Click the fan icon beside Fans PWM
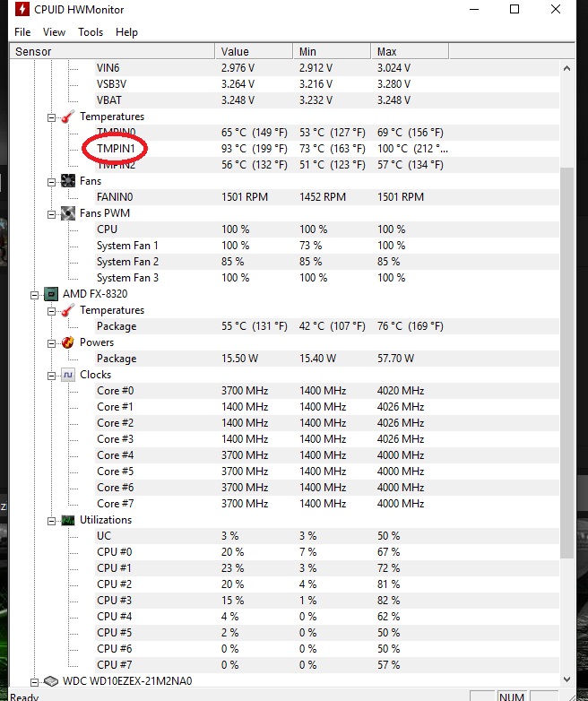This screenshot has width=588, height=701. coord(67,213)
